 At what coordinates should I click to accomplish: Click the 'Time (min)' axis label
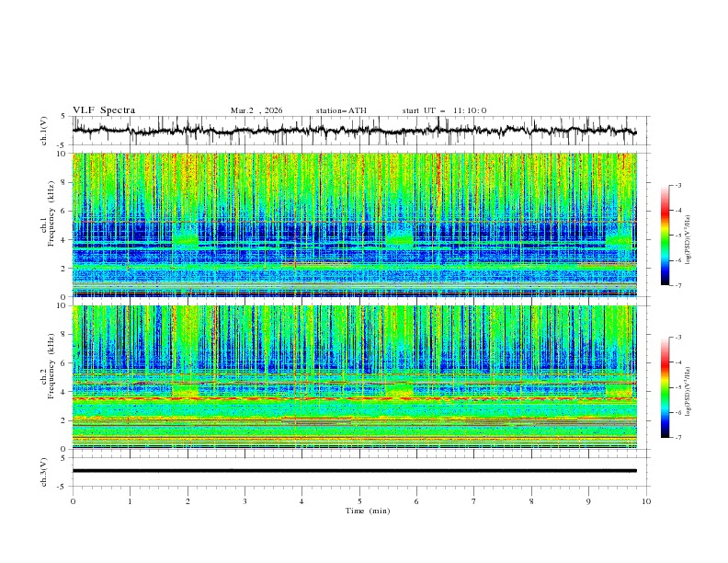click(368, 511)
